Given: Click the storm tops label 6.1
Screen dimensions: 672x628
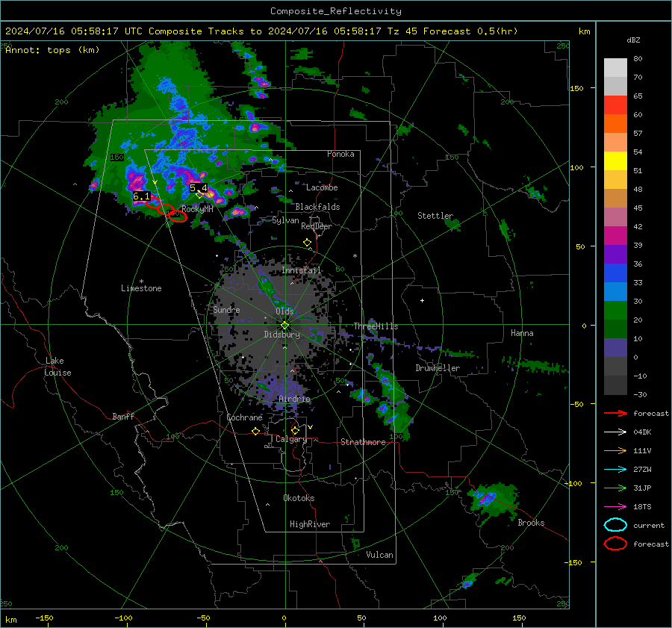Looking at the screenshot, I should (141, 196).
